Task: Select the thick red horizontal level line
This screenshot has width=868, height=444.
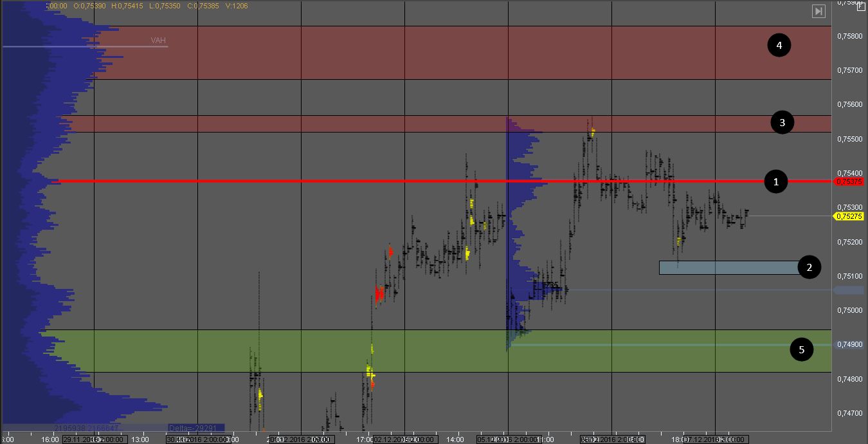Action: click(386, 181)
